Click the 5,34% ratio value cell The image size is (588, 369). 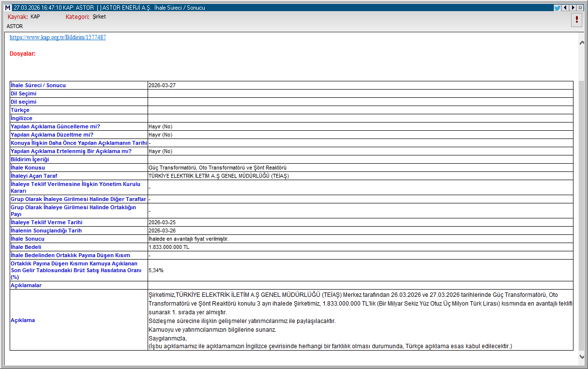[x=156, y=270]
